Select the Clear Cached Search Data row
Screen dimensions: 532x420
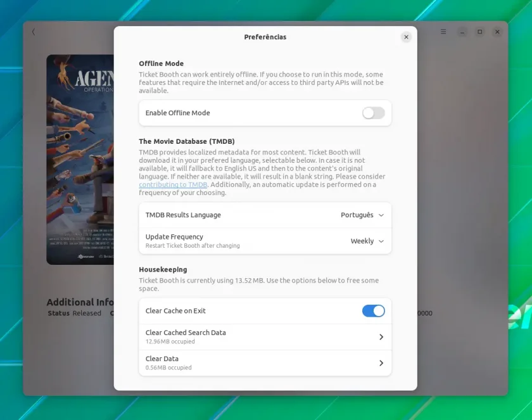(x=265, y=337)
